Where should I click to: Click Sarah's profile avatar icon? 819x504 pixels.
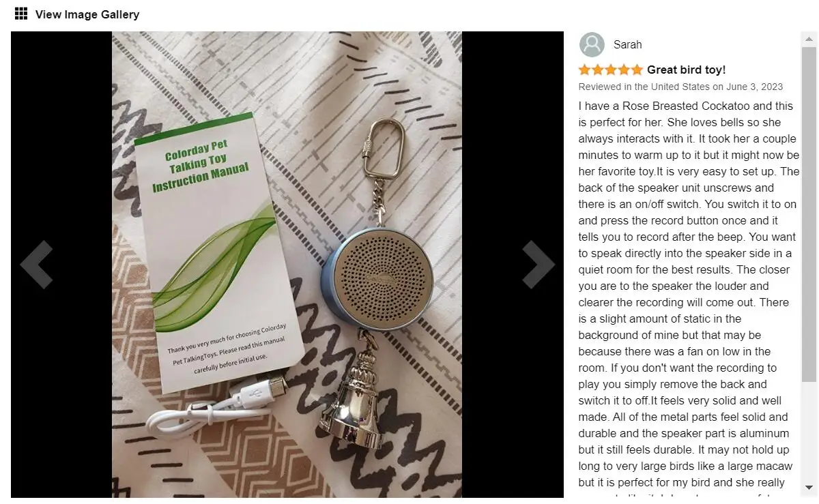[x=592, y=44]
